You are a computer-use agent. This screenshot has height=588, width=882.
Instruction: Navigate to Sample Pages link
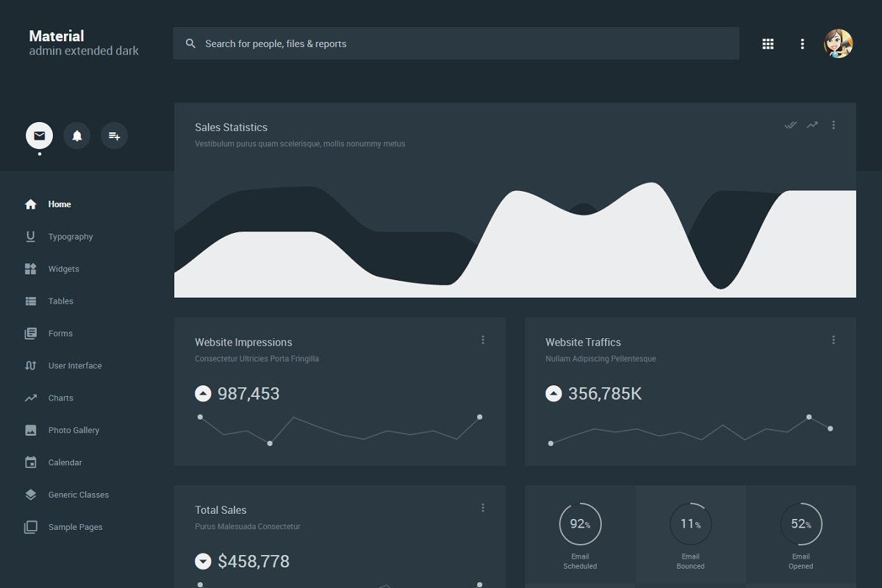click(x=76, y=527)
